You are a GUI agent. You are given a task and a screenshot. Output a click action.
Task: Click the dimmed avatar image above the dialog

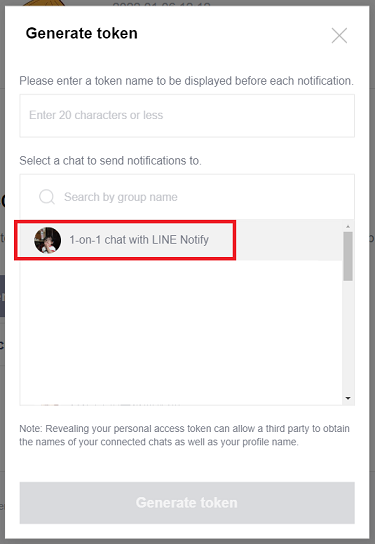[45, 3]
